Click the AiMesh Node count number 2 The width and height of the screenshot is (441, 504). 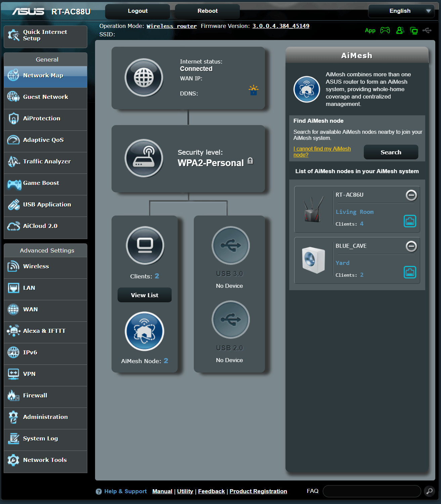166,361
